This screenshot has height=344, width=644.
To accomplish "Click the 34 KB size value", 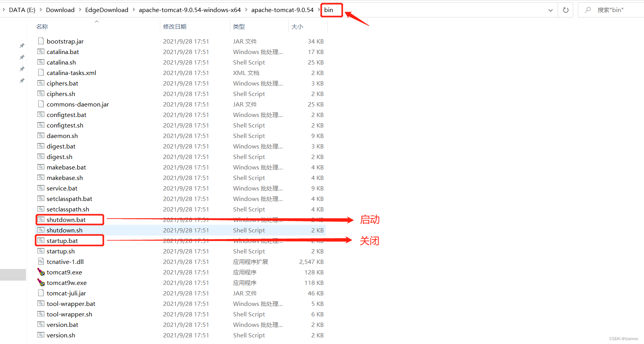I will [316, 41].
